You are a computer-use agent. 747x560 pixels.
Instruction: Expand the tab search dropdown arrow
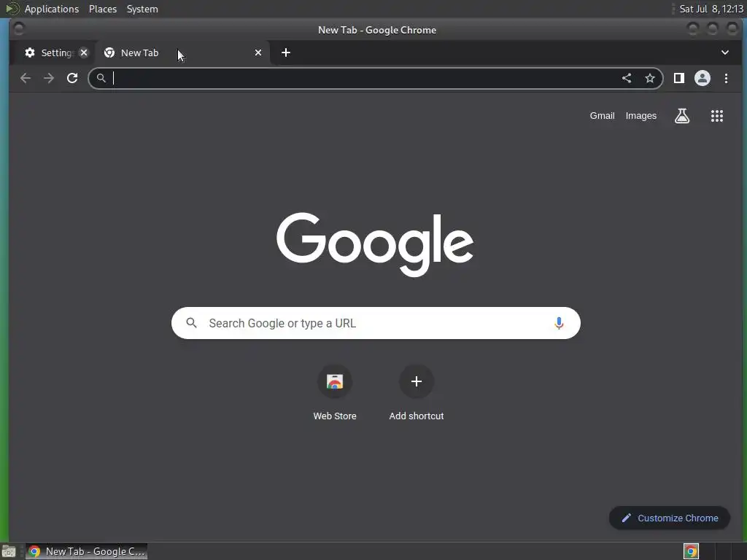pos(724,52)
